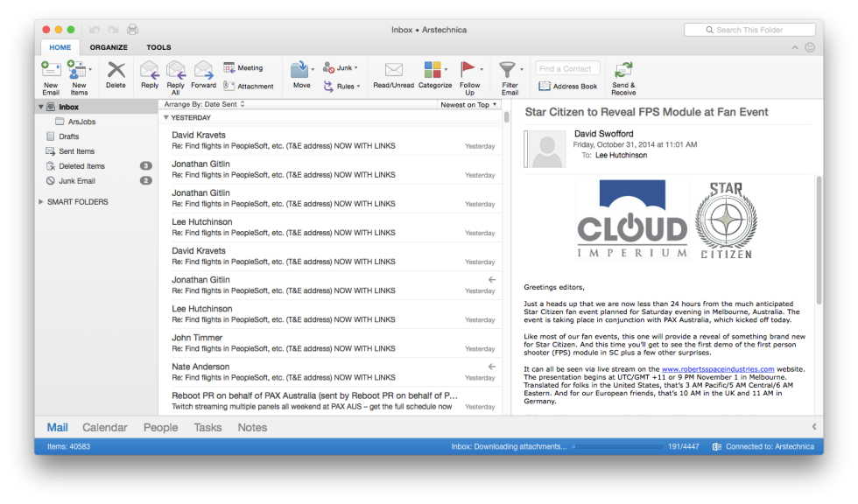
Task: Click Reply All
Action: (175, 77)
